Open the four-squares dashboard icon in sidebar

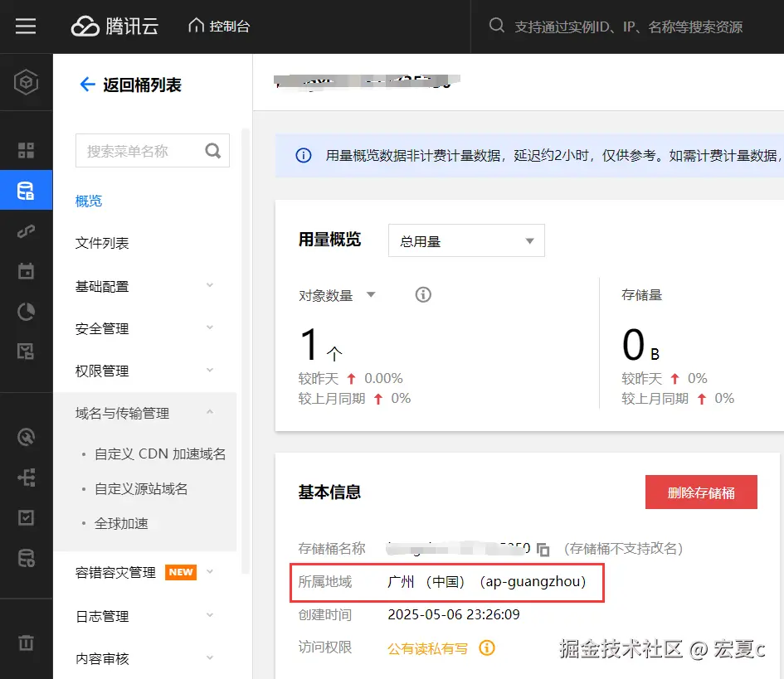[x=26, y=150]
